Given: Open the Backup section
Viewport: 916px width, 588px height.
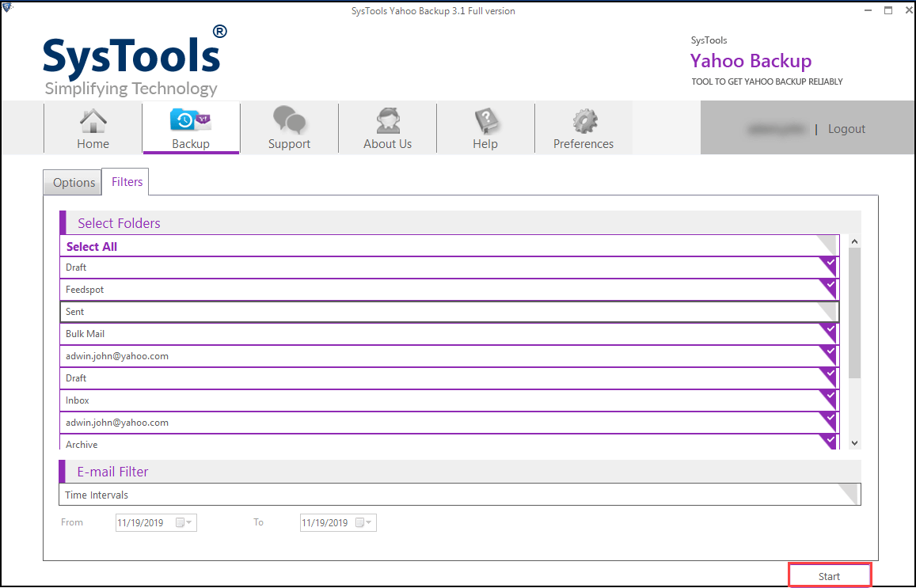Looking at the screenshot, I should tap(191, 128).
